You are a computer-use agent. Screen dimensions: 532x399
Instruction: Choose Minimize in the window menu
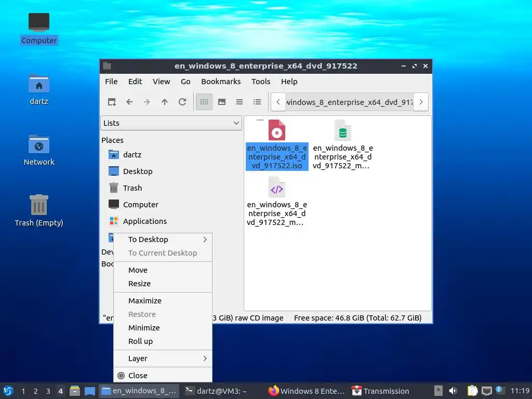point(163,328)
